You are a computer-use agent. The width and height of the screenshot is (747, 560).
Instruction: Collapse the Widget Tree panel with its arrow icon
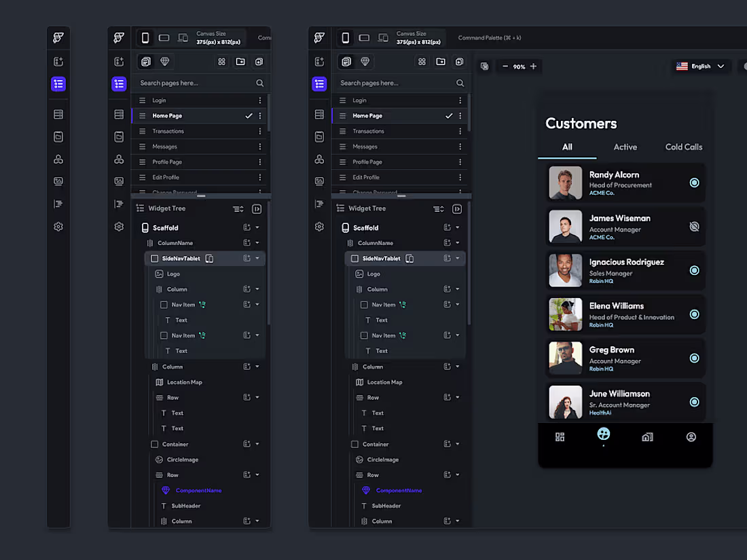click(x=457, y=209)
